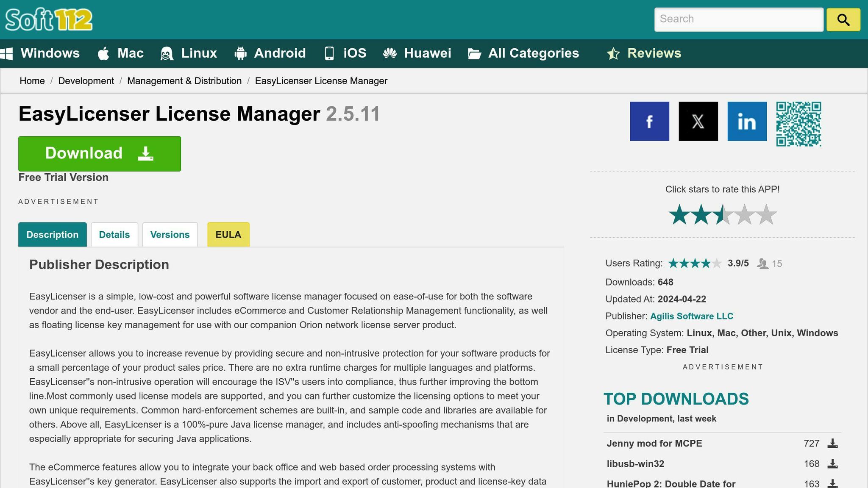Image resolution: width=868 pixels, height=488 pixels.
Task: Open Management & Distribution breadcrumb
Action: pos(184,81)
